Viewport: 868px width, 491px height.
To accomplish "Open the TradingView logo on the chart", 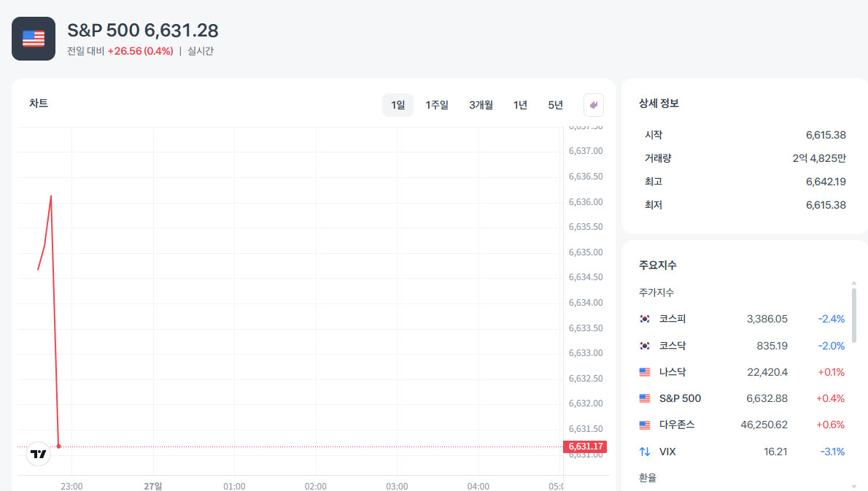I will click(x=39, y=454).
